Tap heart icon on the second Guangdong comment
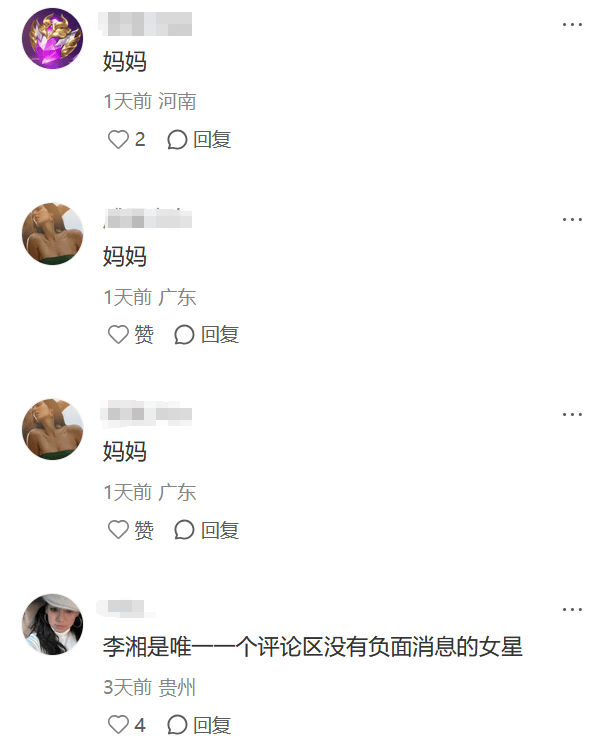 click(118, 530)
